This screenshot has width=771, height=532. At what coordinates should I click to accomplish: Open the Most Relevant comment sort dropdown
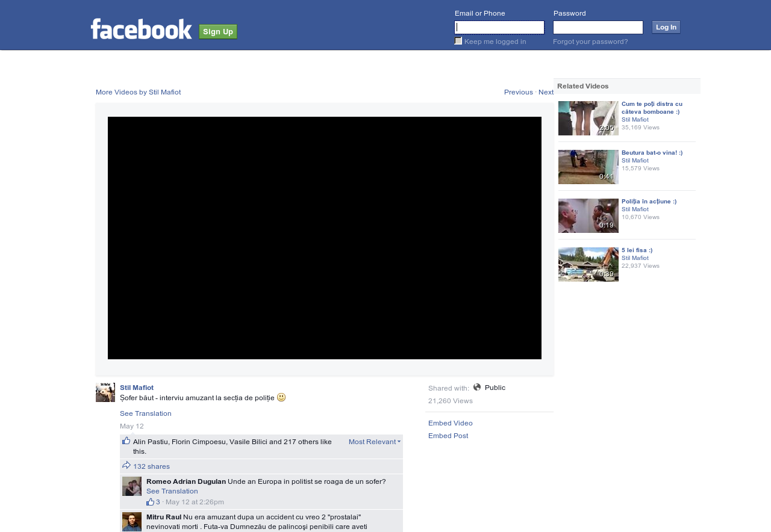tap(375, 442)
